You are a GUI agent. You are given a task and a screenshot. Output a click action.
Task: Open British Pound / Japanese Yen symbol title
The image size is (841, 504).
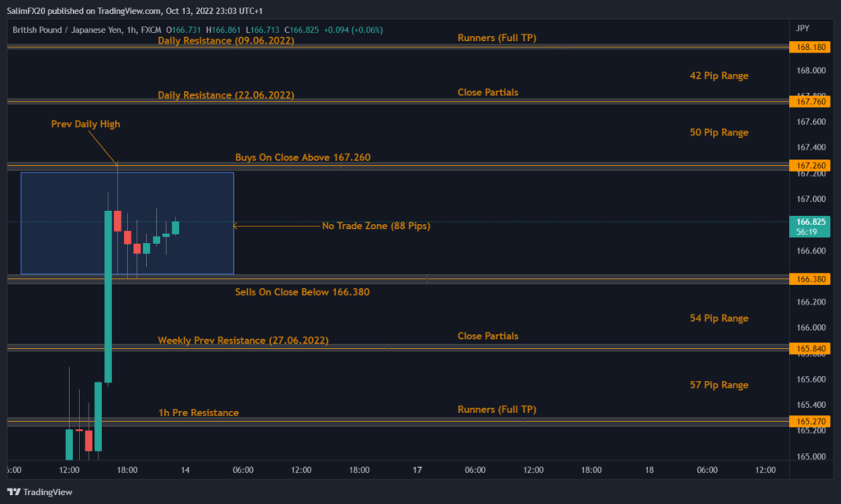coord(74,30)
